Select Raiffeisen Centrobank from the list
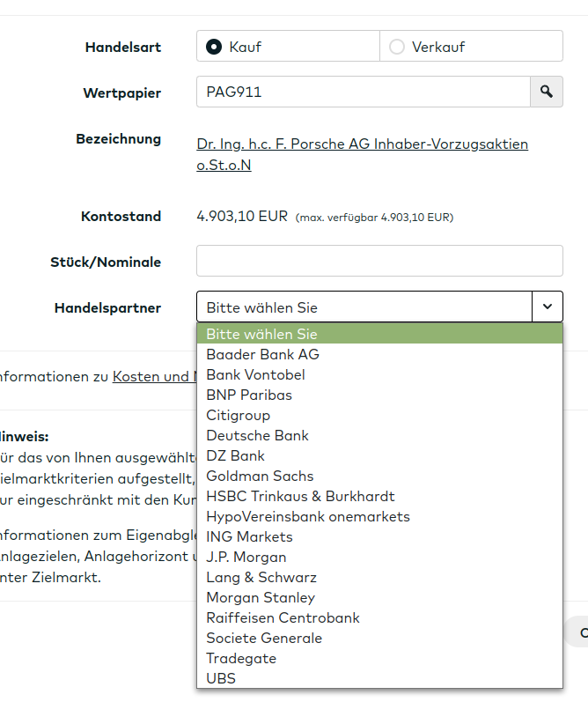Viewport: 588px width, 702px height. (379, 617)
